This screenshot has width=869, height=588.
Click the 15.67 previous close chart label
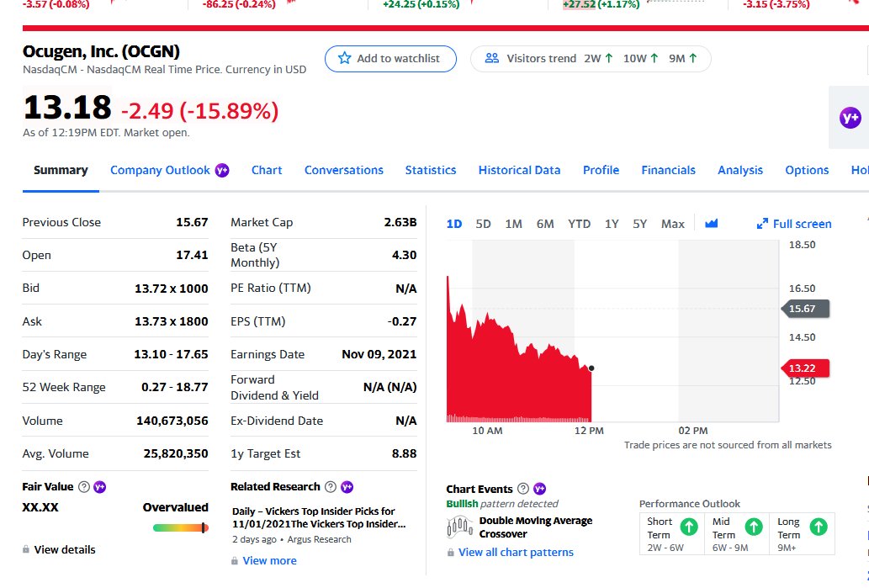point(805,309)
